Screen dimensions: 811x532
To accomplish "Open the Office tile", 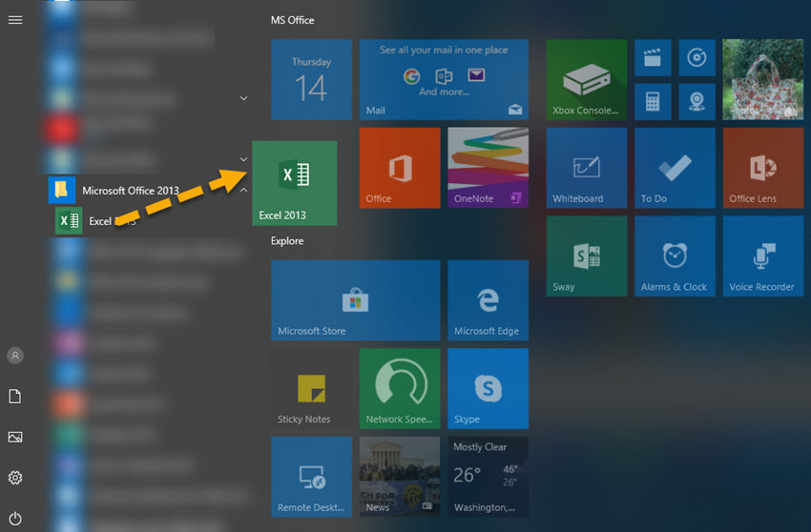I will [400, 168].
